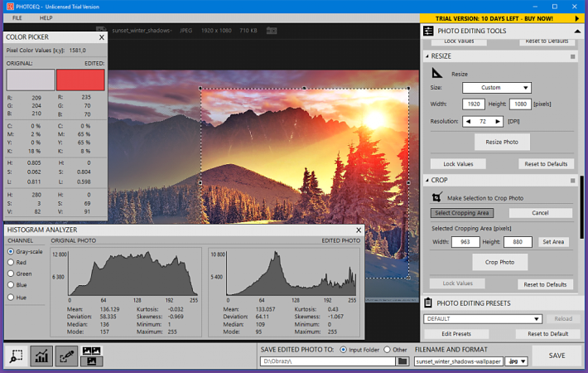The image size is (588, 373).
Task: Select the Red channel radio button
Action: (x=11, y=262)
